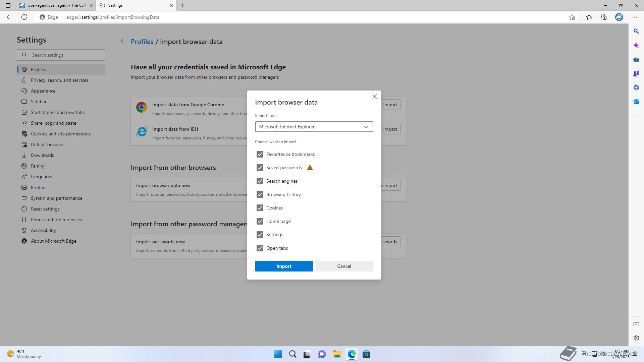This screenshot has height=362, width=644.
Task: Open sidebar Games icon
Action: (x=636, y=73)
